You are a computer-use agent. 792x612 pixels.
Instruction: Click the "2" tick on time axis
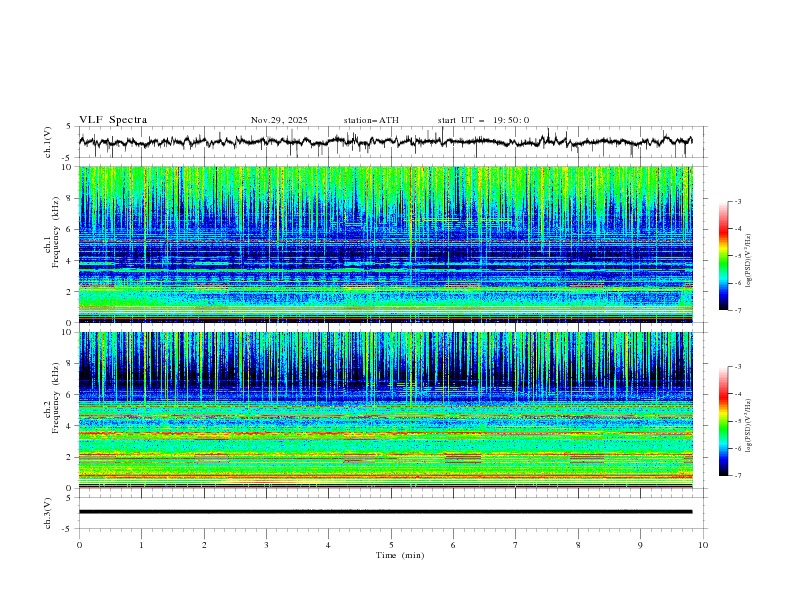(204, 545)
